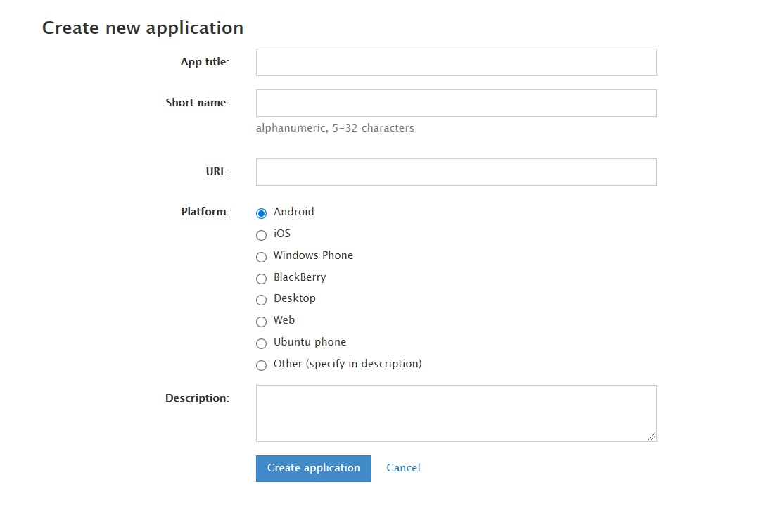757x532 pixels.
Task: Click the Platform field label
Action: tap(205, 211)
